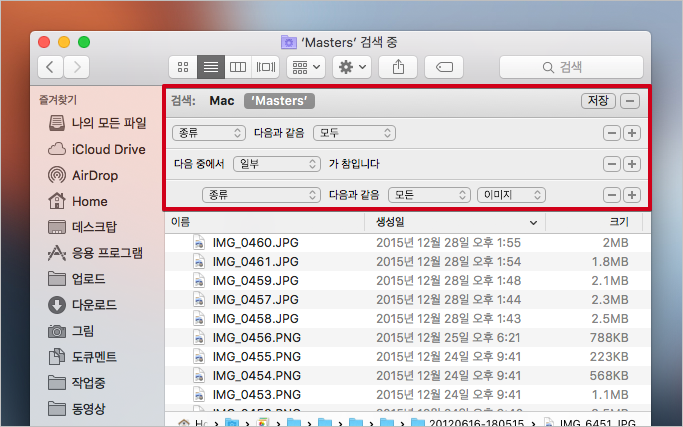Go forward with the right arrow button
Viewport: 683px width, 427px height.
77,67
